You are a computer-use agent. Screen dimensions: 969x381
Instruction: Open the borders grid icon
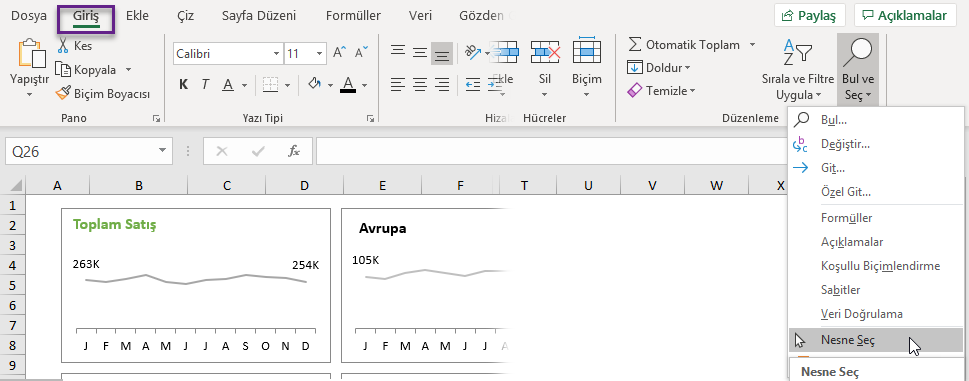click(x=270, y=85)
